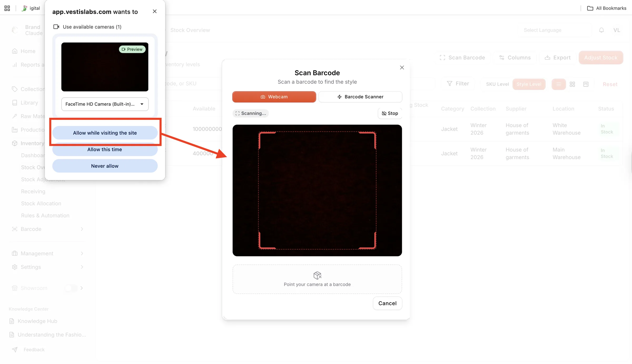Open the FaceTime HD Camera dropdown
Image resolution: width=632 pixels, height=364 pixels.
coord(105,104)
